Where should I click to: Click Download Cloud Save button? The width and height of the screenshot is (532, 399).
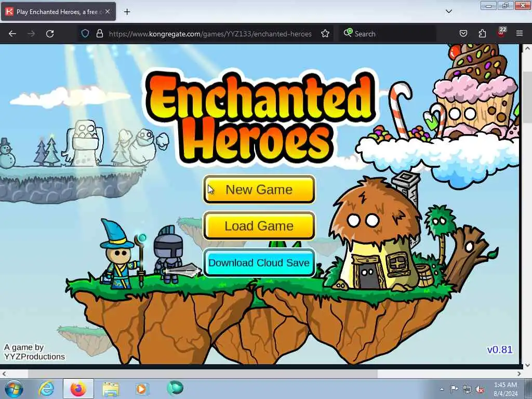pos(259,263)
